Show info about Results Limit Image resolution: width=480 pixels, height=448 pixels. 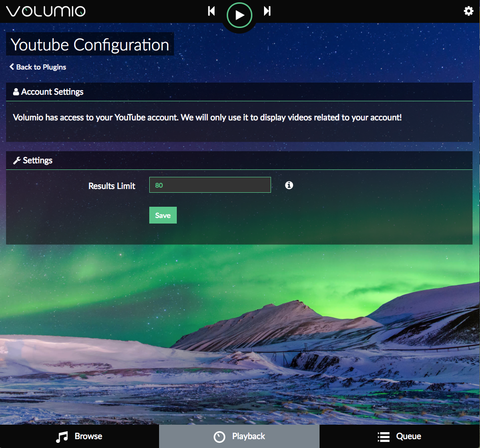pos(289,185)
